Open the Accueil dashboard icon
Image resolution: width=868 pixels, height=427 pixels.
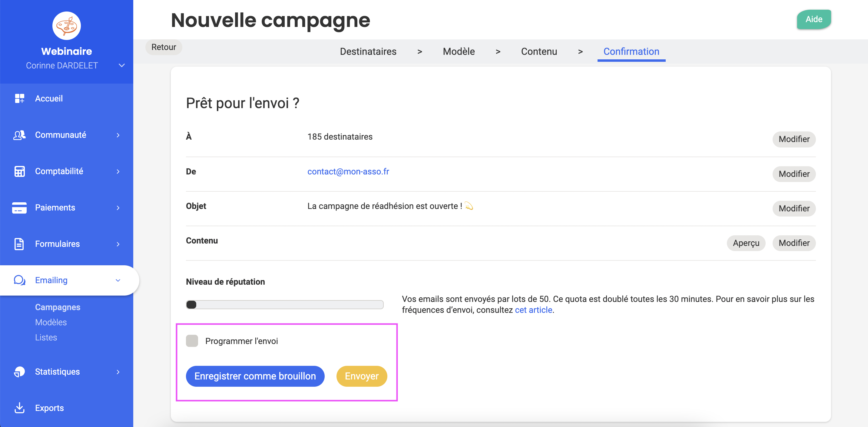tap(20, 98)
